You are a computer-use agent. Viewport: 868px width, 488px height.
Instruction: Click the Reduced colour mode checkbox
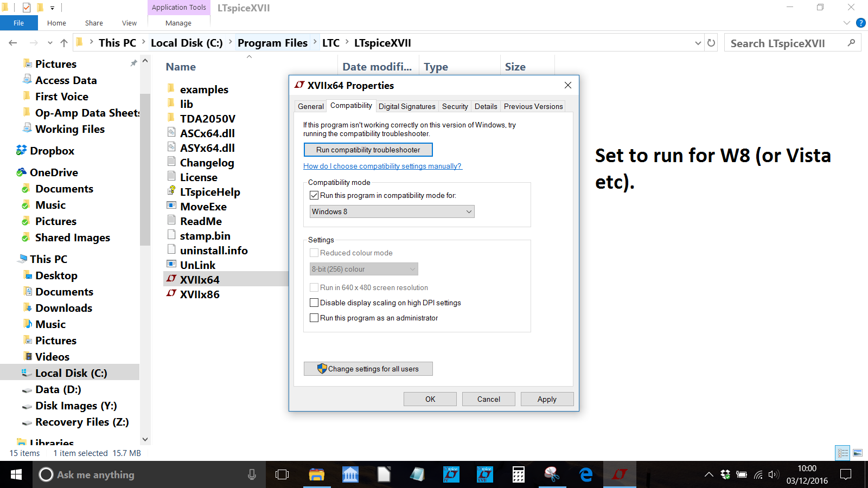314,253
